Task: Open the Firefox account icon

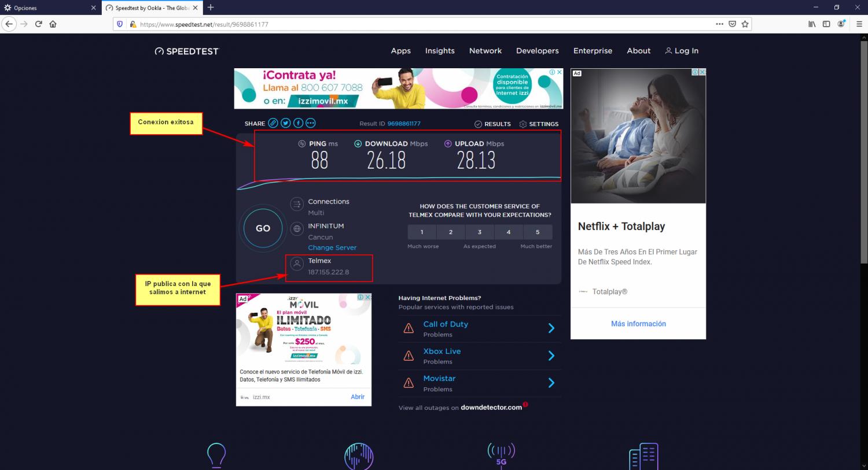Action: pos(843,24)
